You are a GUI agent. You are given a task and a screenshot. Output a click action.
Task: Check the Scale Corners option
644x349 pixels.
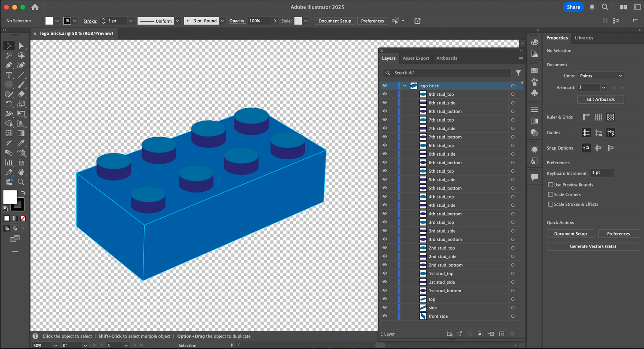point(550,195)
